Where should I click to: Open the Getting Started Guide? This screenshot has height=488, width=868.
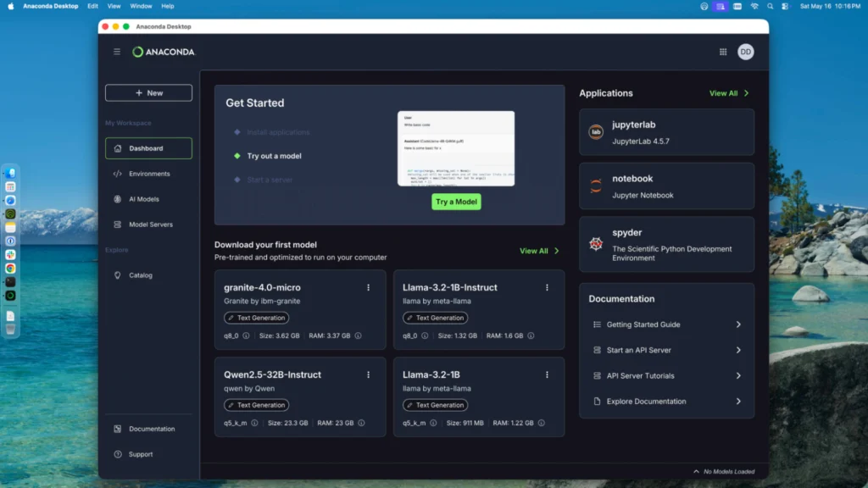(666, 324)
